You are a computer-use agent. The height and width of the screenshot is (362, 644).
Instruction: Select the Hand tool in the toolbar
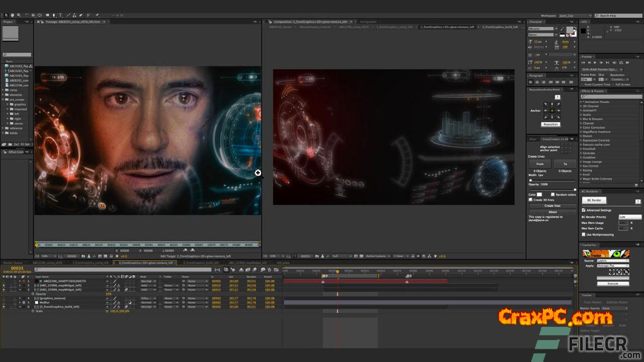[x=12, y=15]
